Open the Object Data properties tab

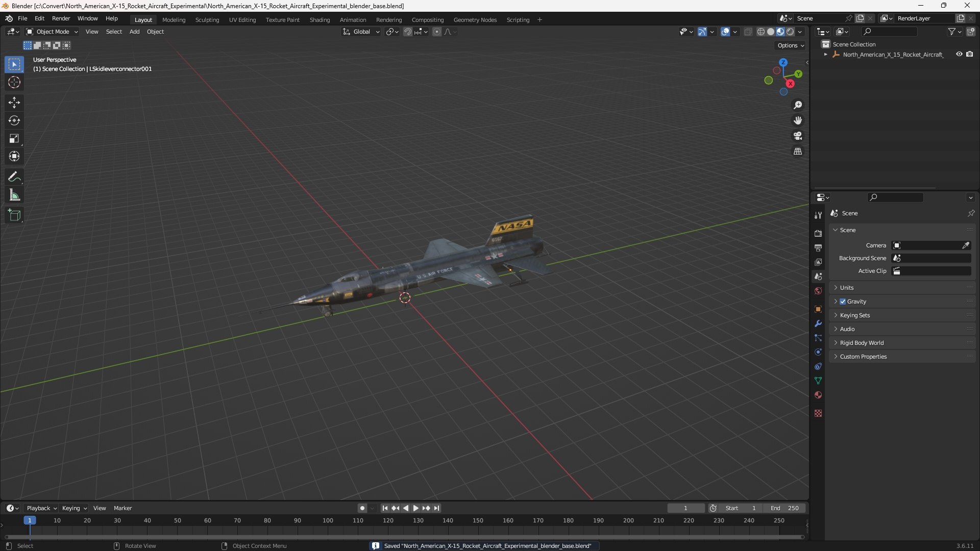click(x=818, y=381)
